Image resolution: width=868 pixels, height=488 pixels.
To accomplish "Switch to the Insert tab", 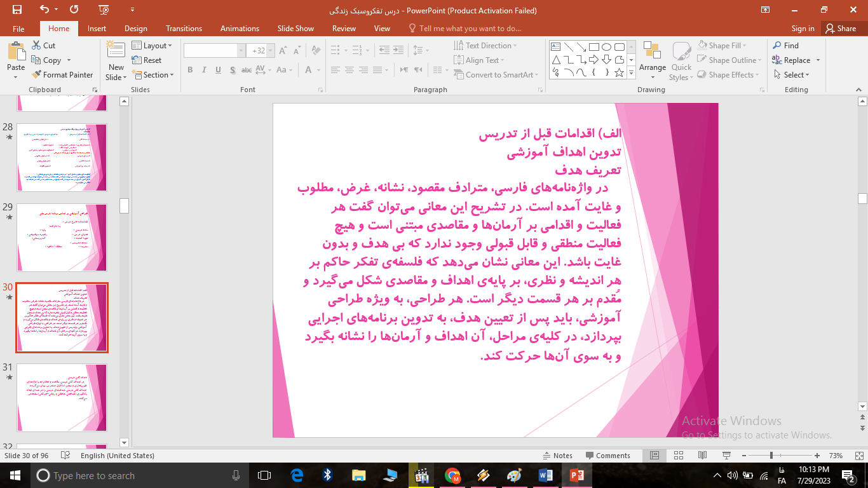I will pos(97,29).
